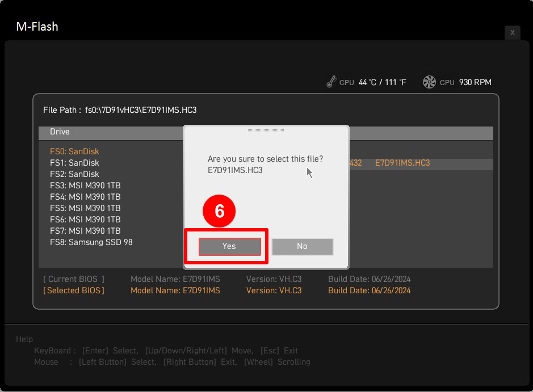Viewport: 533px width, 392px height.
Task: Select the FS1: SanDisk drive
Action: coord(74,163)
